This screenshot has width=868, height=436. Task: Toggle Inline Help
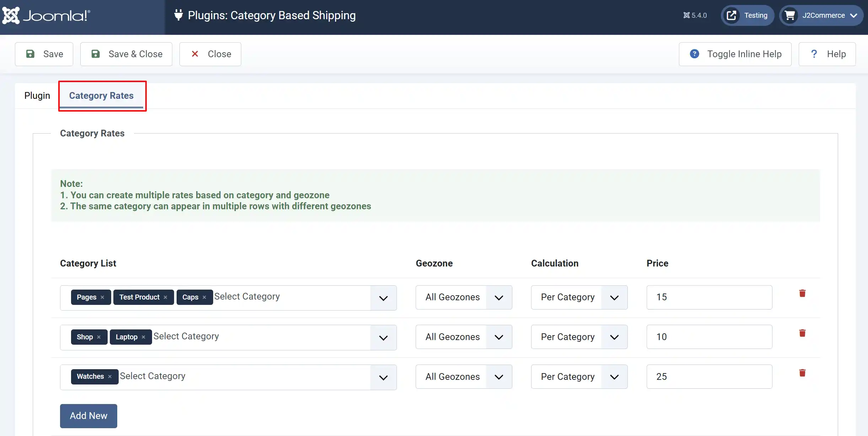point(735,54)
